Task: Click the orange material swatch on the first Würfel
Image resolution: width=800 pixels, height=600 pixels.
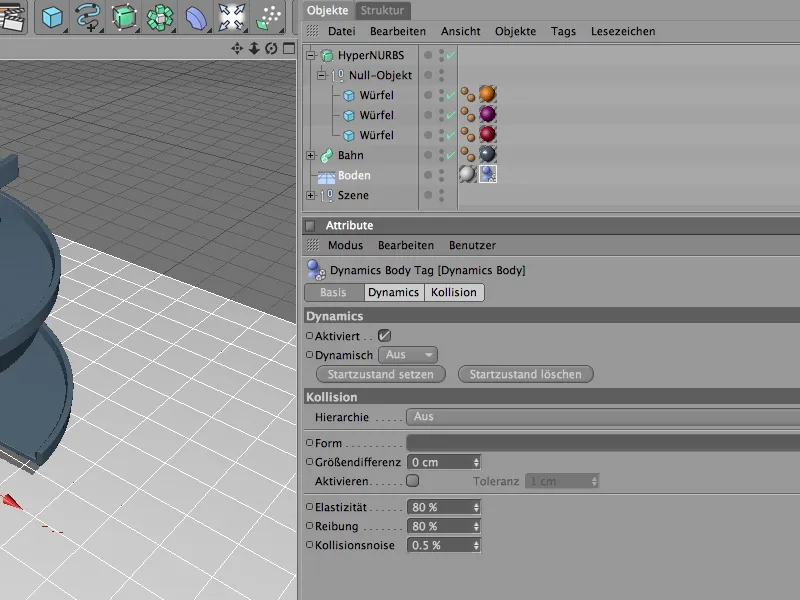Action: [x=487, y=94]
